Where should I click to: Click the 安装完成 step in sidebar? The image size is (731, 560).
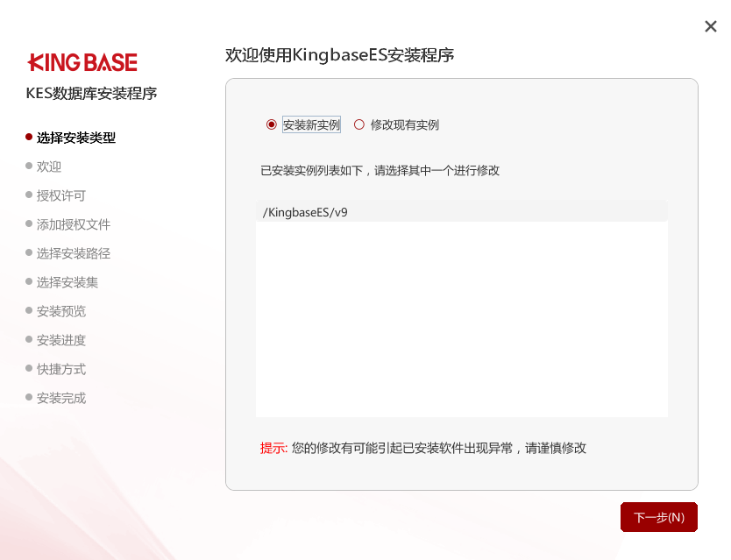click(x=61, y=398)
